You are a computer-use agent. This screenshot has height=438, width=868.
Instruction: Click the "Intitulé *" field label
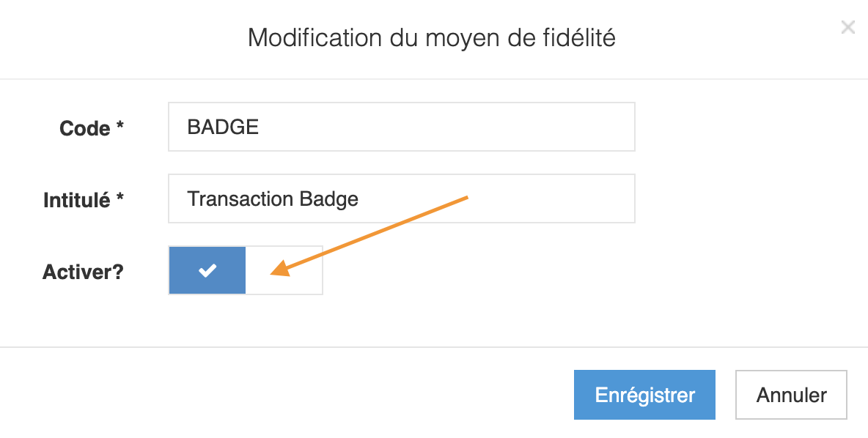pyautogui.click(x=83, y=199)
